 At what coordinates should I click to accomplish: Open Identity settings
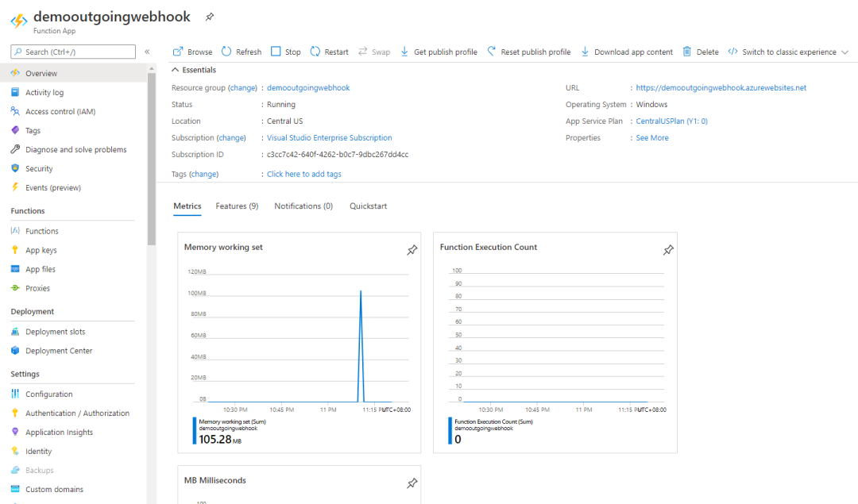click(73, 452)
